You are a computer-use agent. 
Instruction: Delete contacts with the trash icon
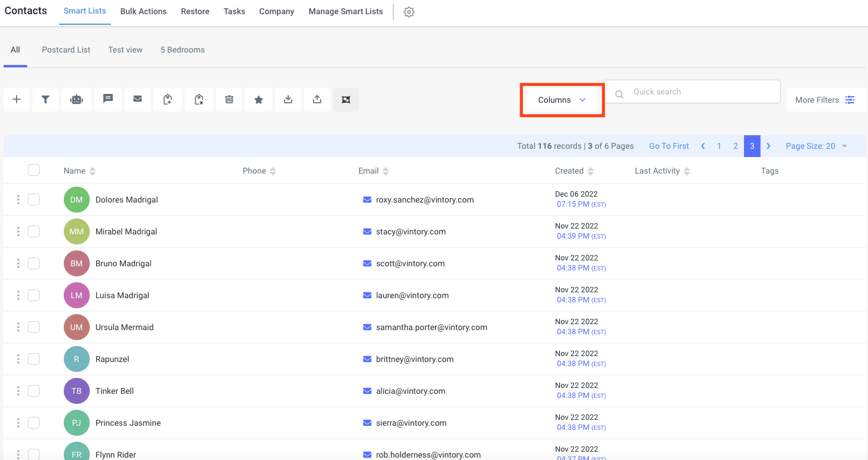pyautogui.click(x=229, y=100)
